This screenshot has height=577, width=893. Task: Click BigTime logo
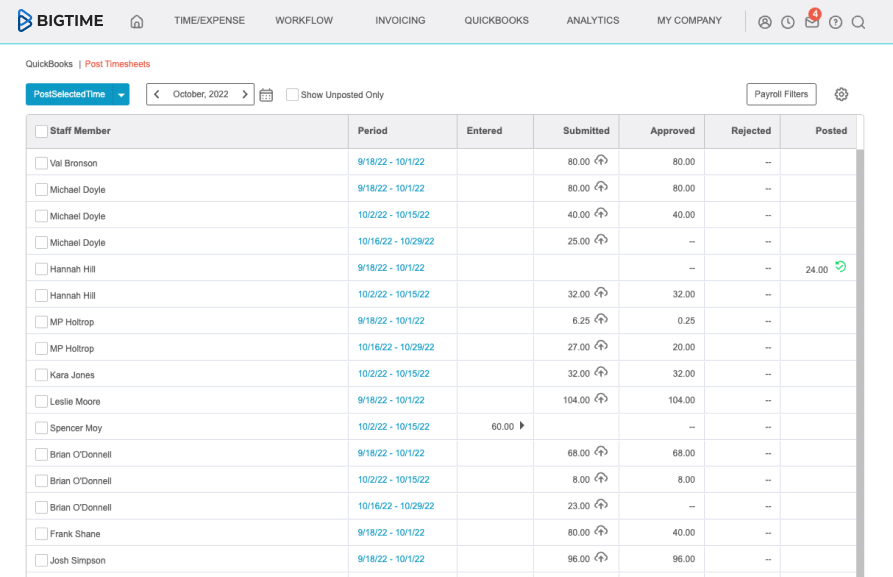click(x=60, y=21)
